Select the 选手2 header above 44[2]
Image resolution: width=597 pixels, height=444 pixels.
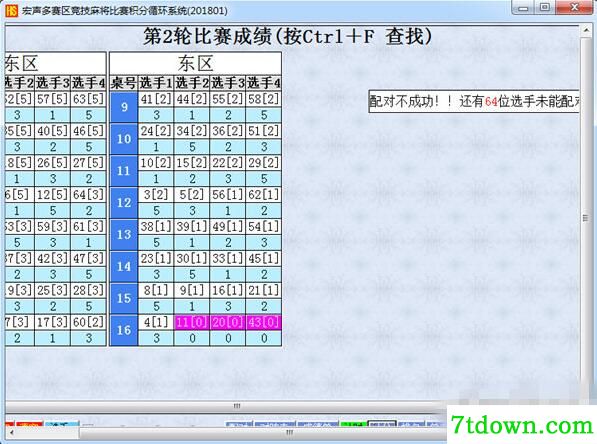point(192,83)
